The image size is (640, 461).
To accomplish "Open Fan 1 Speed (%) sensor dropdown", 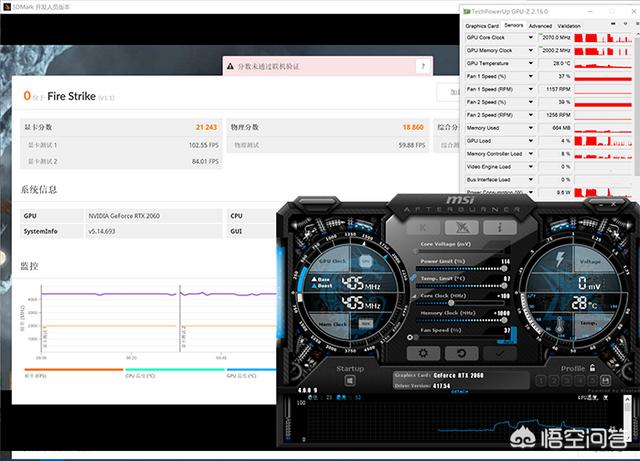I will point(531,76).
